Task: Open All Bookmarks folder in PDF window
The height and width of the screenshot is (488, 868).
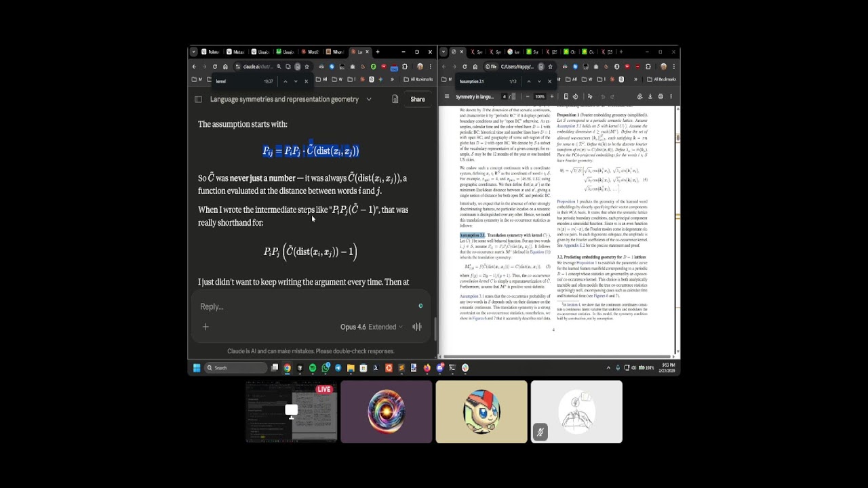Action: pos(661,79)
